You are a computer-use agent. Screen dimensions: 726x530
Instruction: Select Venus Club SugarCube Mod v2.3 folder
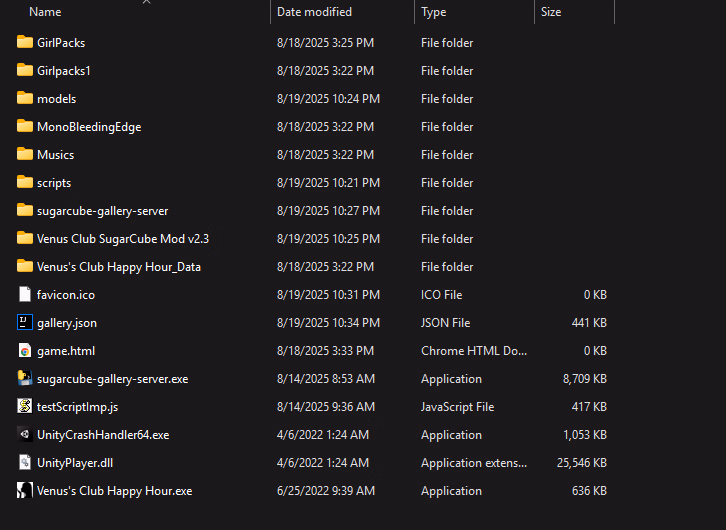coord(123,239)
